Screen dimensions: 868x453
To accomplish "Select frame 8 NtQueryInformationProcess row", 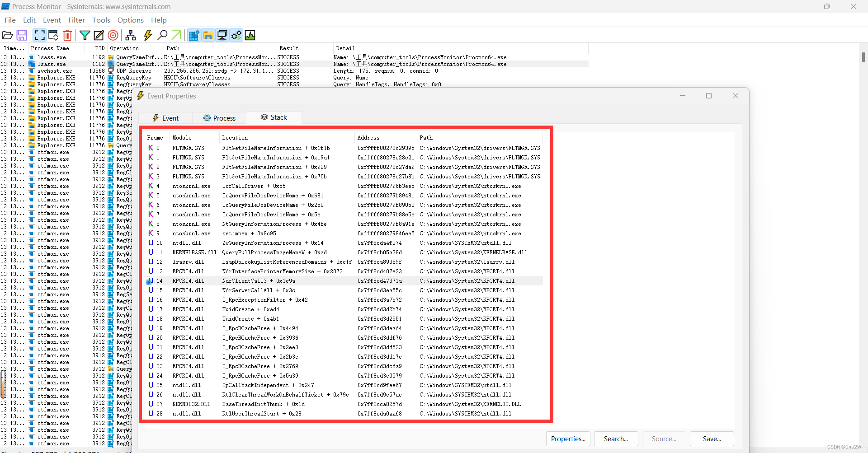I will click(343, 224).
